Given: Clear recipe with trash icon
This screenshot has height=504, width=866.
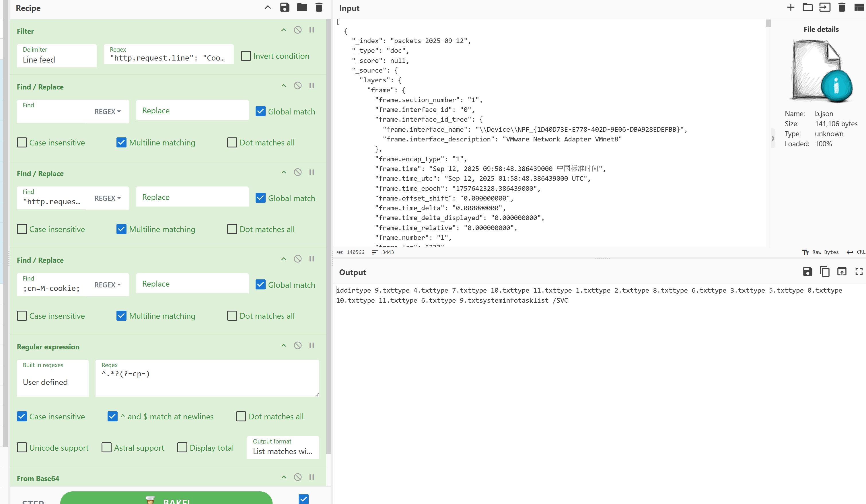Looking at the screenshot, I should pos(319,7).
